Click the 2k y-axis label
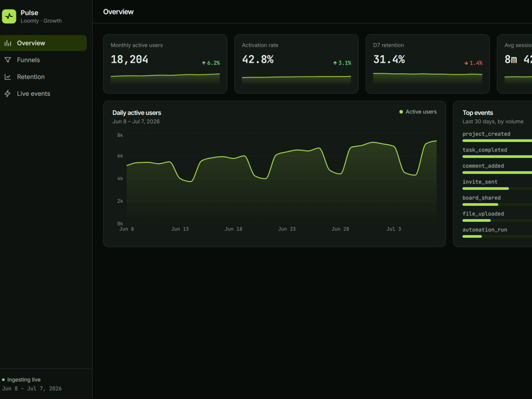 [120, 201]
